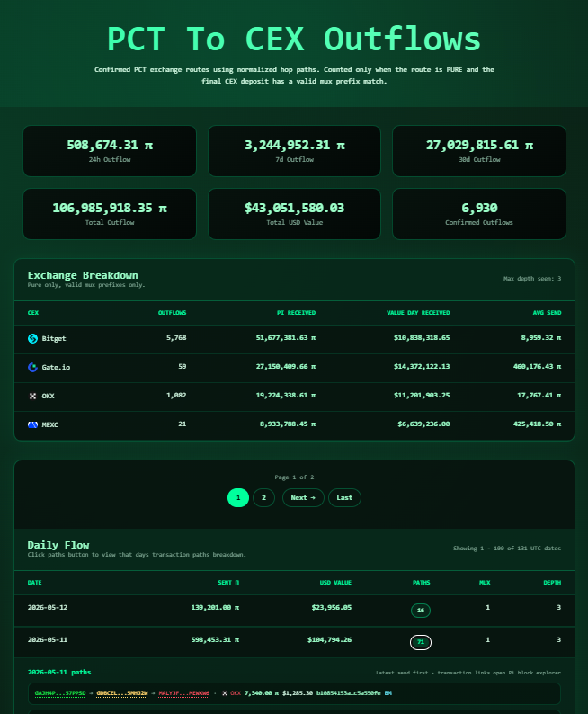Expand paths for 2026-05-12 via the 16 badge
This screenshot has height=714, width=588.
421,611
